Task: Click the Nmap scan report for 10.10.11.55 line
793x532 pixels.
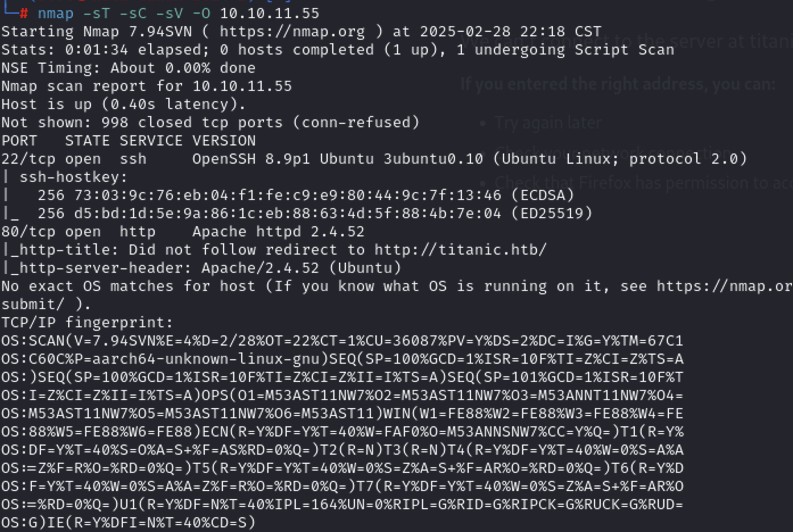Action: click(147, 86)
